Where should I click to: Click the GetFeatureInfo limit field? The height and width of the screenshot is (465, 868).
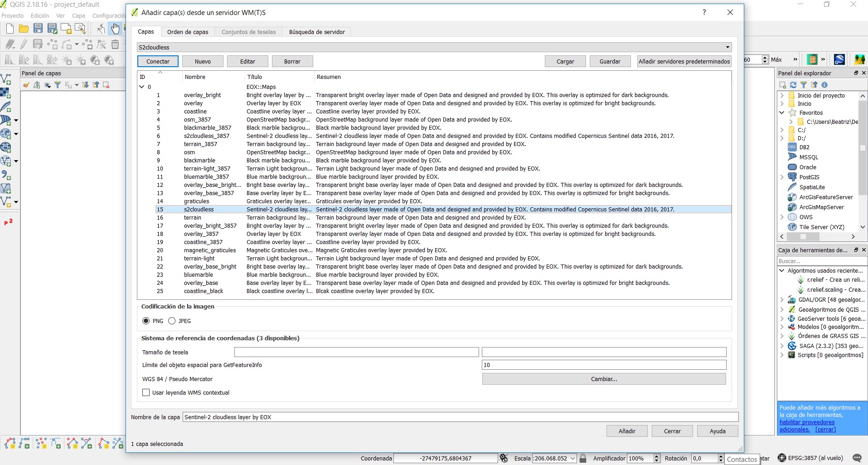click(604, 365)
